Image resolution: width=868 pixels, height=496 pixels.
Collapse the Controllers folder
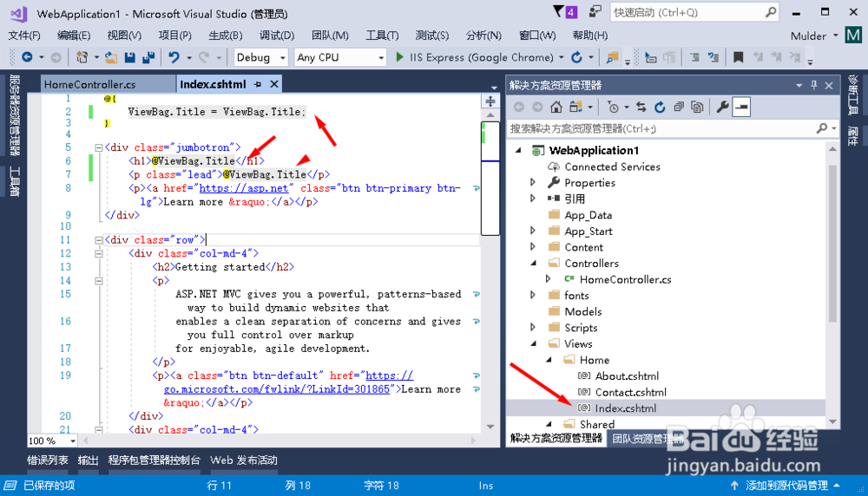tap(533, 264)
